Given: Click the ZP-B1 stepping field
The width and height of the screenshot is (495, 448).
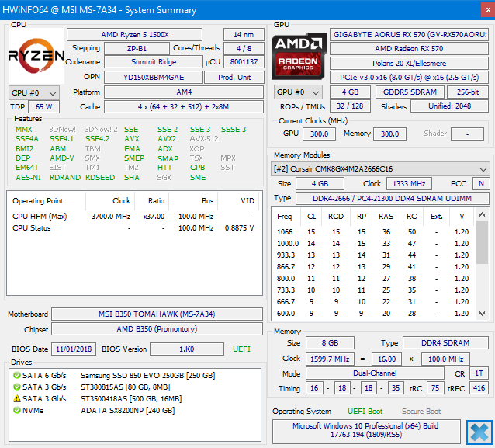Looking at the screenshot, I should [137, 49].
